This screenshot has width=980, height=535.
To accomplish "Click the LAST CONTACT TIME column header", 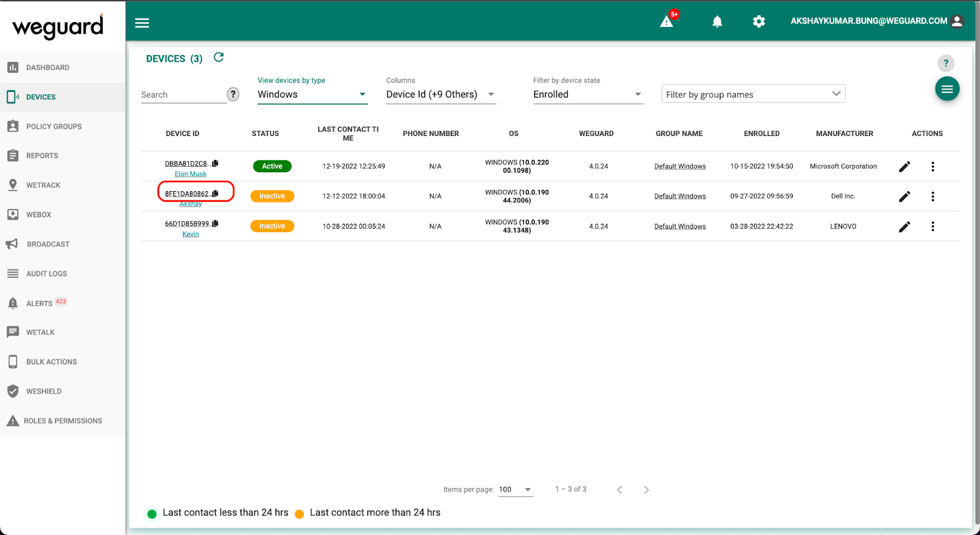I will (x=348, y=134).
